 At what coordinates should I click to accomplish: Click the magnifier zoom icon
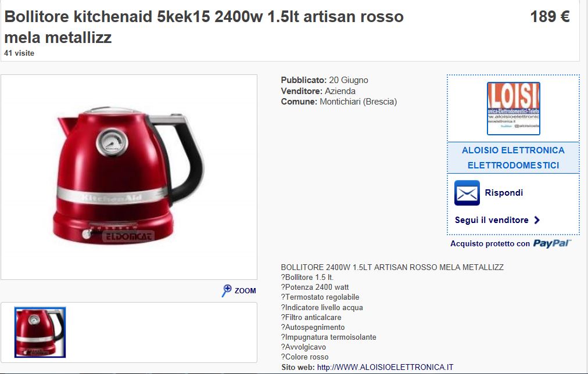point(227,290)
